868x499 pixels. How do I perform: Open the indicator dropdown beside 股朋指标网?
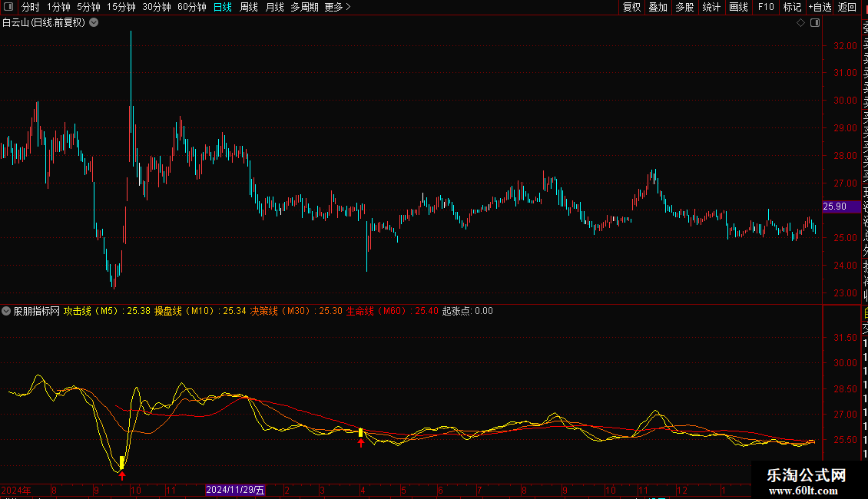click(x=6, y=311)
